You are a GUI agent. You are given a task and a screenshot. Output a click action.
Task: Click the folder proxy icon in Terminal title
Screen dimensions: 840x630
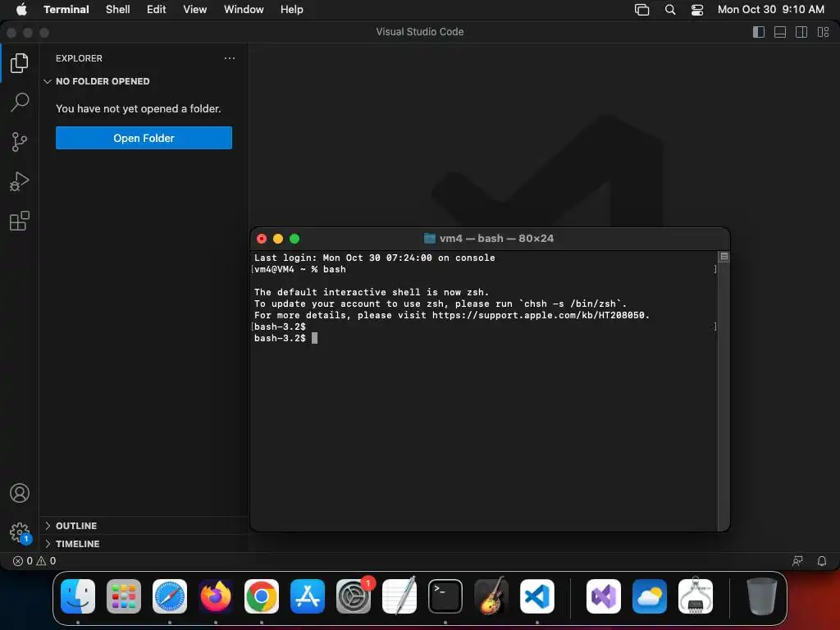(x=430, y=239)
